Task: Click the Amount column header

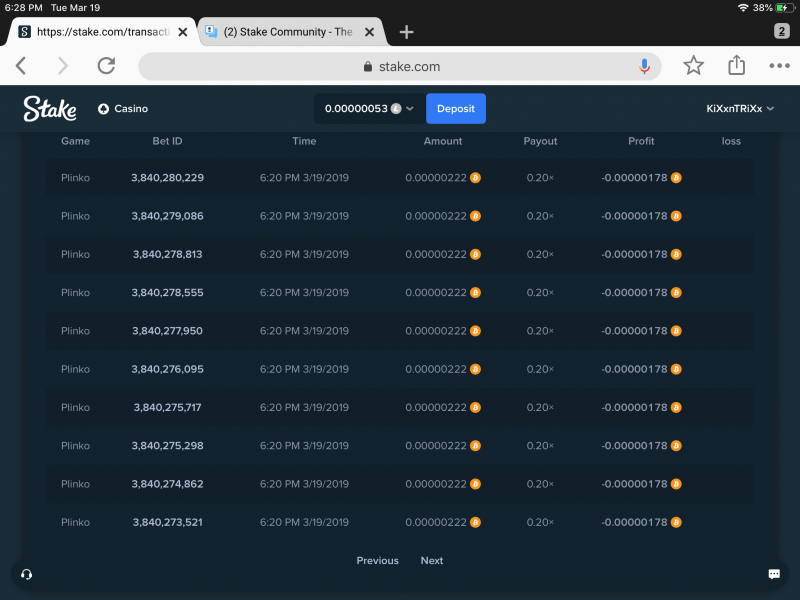Action: tap(443, 141)
